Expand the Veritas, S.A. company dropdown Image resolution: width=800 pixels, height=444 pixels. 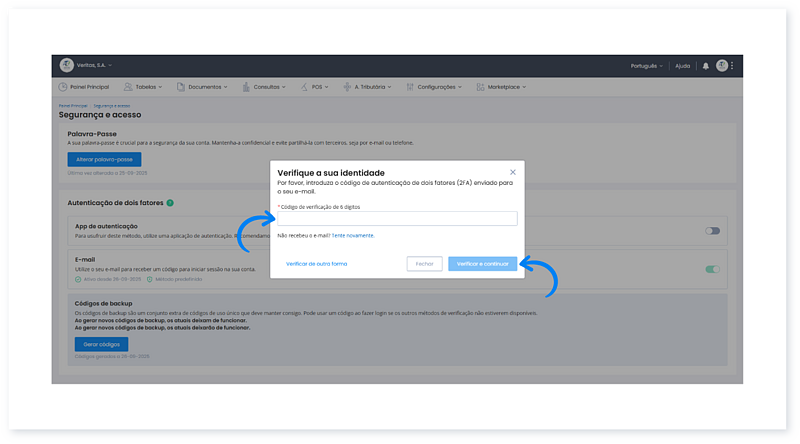pyautogui.click(x=95, y=66)
